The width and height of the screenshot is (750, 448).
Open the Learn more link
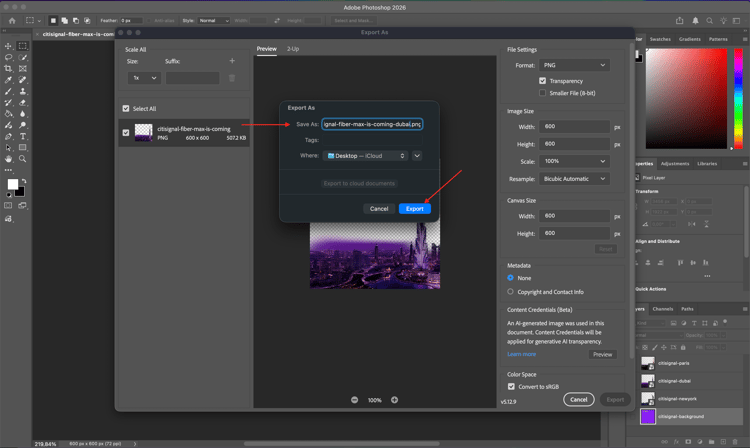pos(521,354)
